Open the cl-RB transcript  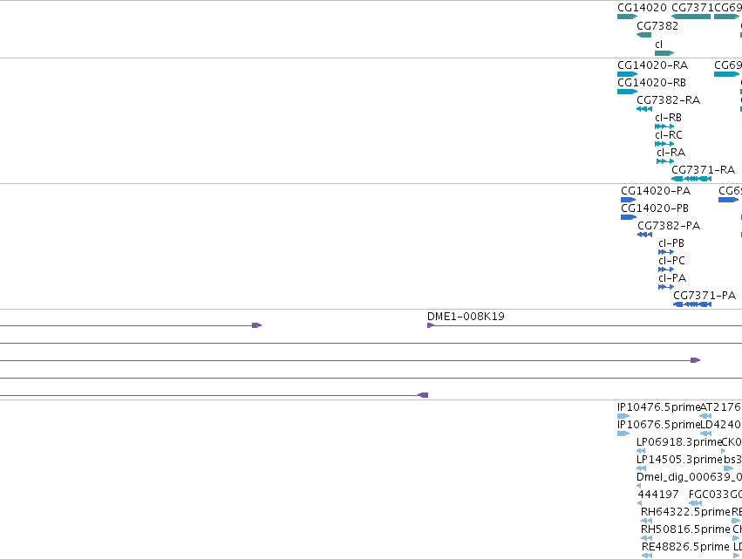(x=664, y=126)
